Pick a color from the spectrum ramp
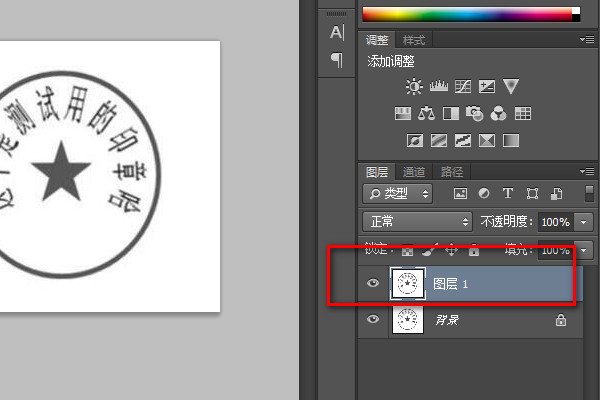600x400 pixels. [x=467, y=15]
